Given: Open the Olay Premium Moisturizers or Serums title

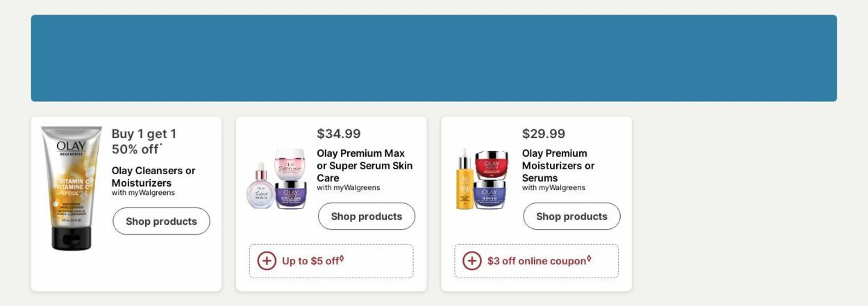Looking at the screenshot, I should click(558, 165).
